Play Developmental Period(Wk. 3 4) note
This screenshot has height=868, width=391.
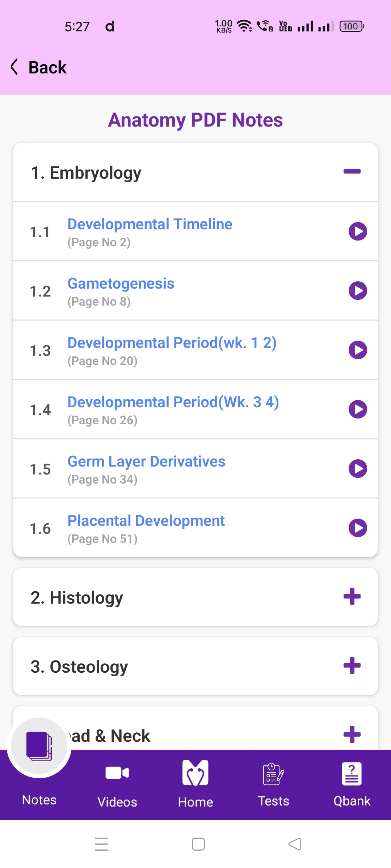pos(358,409)
